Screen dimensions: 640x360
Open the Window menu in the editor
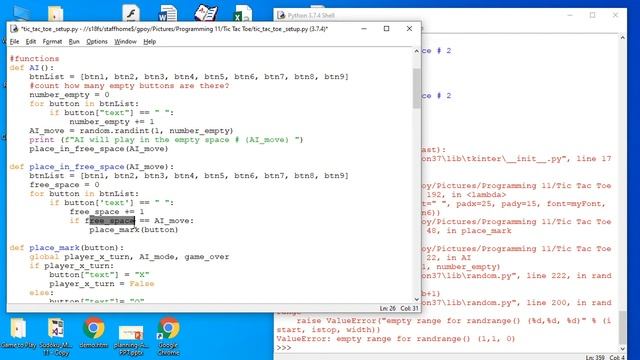pyautogui.click(x=125, y=42)
